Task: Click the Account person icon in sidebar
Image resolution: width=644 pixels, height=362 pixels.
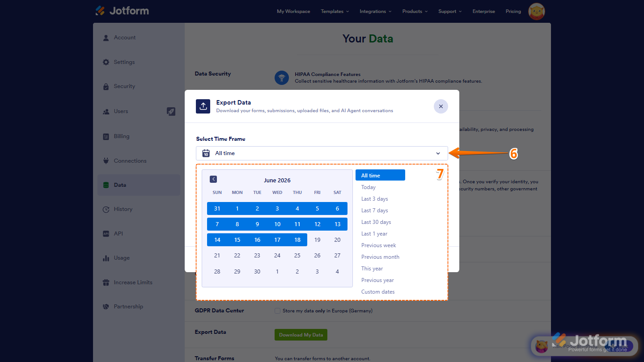Action: (x=106, y=38)
